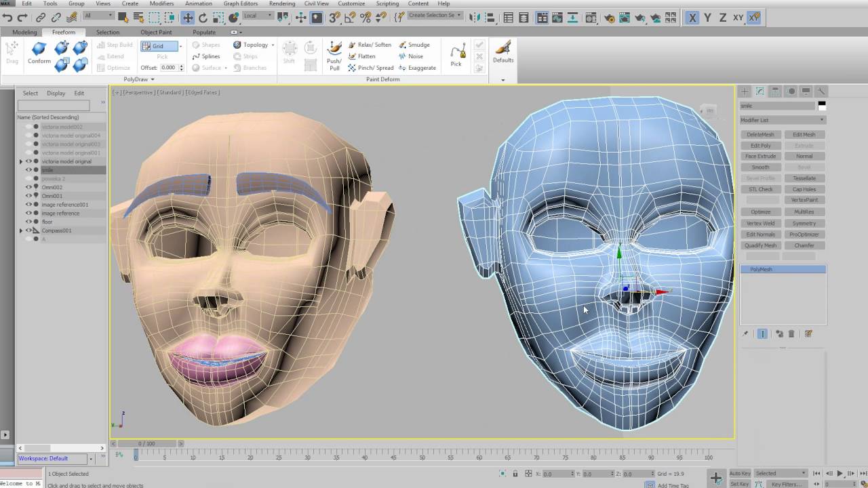Select the Push/Pull paint deform brush
The image size is (868, 488).
pyautogui.click(x=334, y=56)
